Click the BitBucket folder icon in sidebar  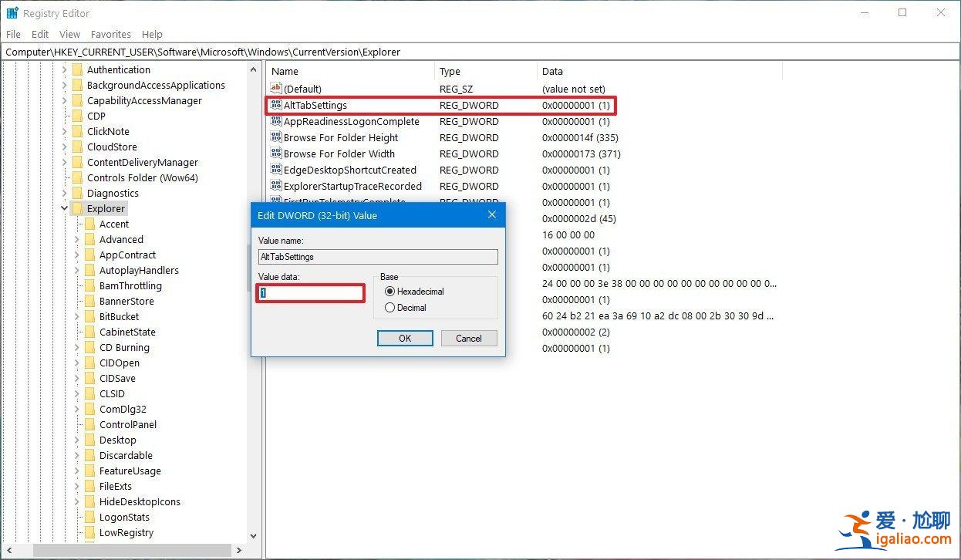pyautogui.click(x=91, y=316)
